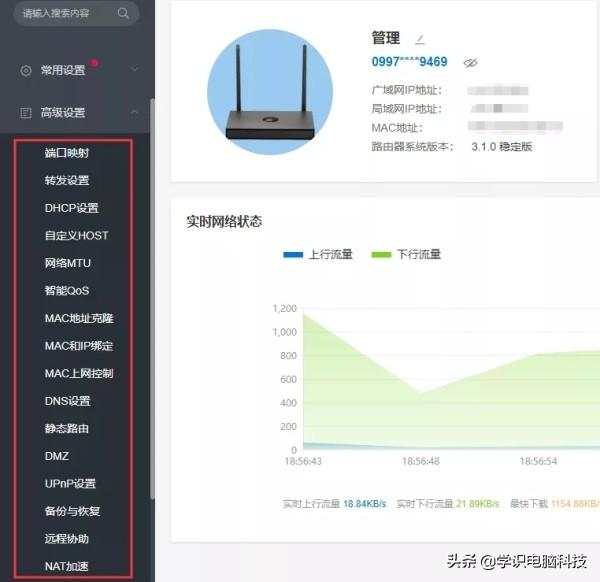Image resolution: width=600 pixels, height=582 pixels.
Task: Open 自定义HOST page
Action: click(77, 236)
